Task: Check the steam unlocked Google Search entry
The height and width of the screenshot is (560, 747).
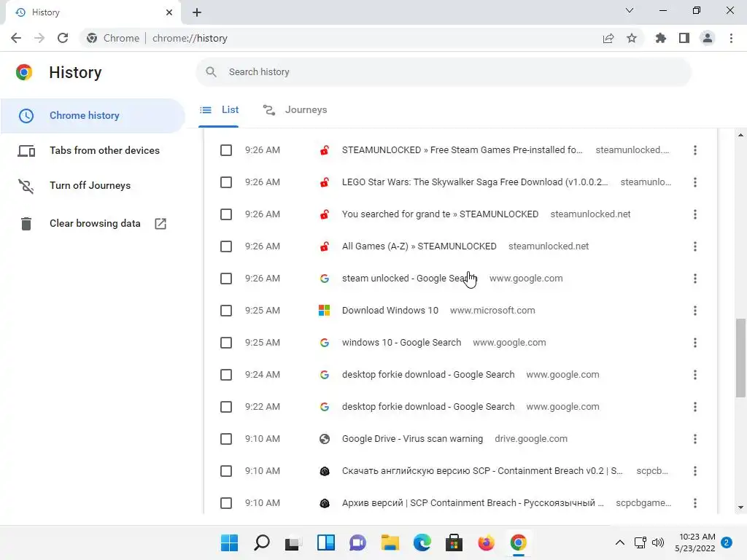Action: coord(226,279)
